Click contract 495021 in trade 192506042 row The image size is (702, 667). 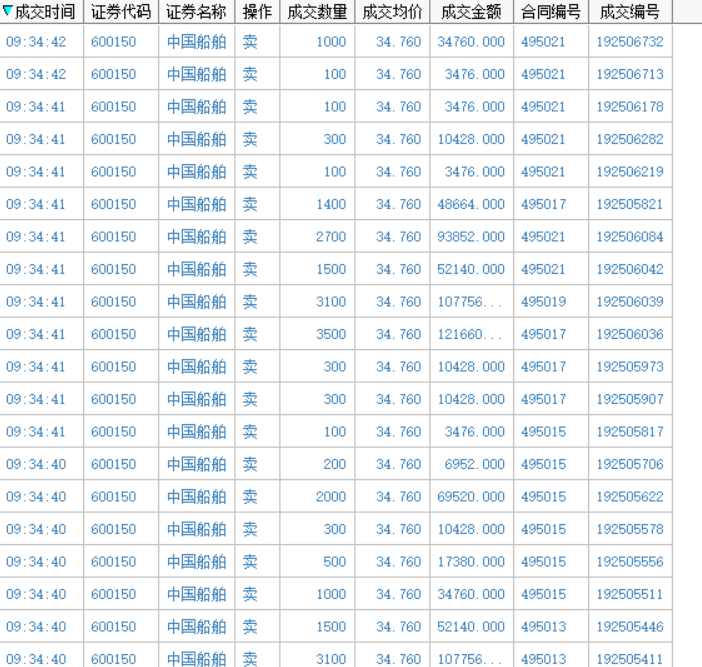pos(543,269)
